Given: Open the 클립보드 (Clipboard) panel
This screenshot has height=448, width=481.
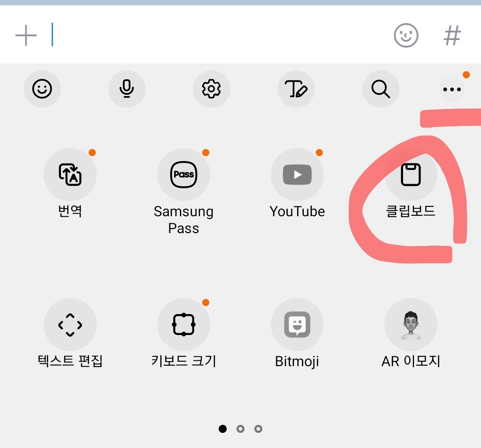Looking at the screenshot, I should coord(410,174).
